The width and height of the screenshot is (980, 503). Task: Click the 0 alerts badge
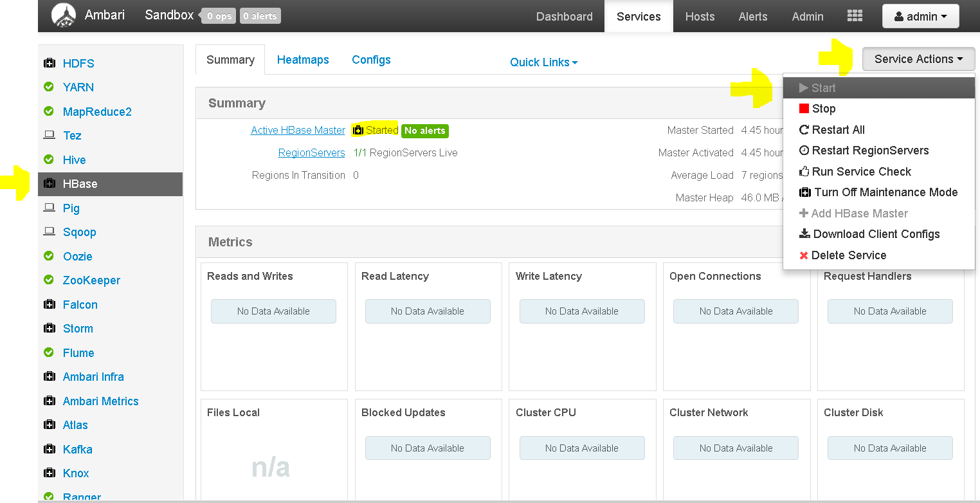point(260,16)
